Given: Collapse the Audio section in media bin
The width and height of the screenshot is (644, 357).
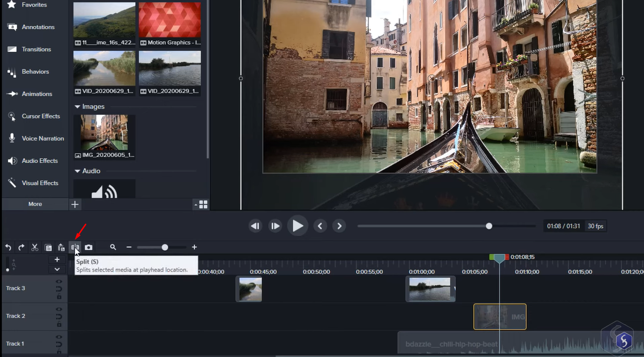Looking at the screenshot, I should point(77,171).
